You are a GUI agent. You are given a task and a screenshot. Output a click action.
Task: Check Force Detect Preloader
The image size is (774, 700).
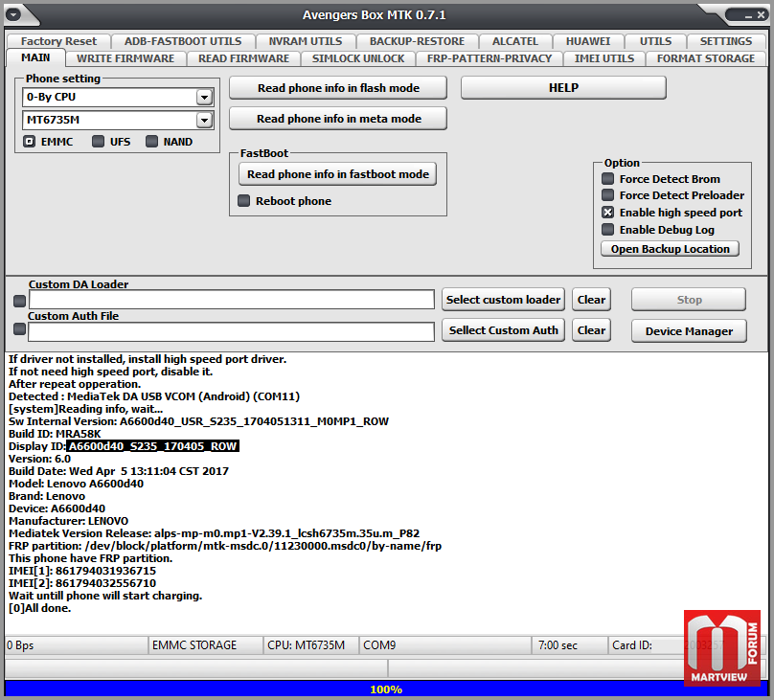[x=608, y=194]
